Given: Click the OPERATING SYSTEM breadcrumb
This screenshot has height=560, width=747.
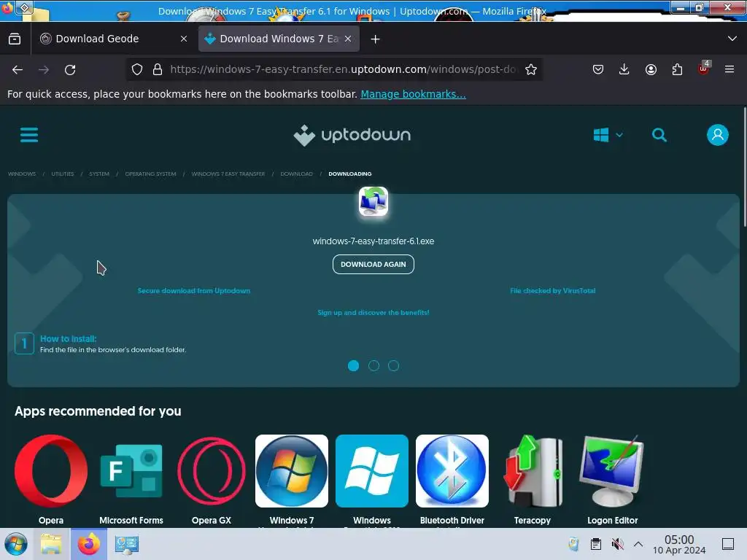Looking at the screenshot, I should pyautogui.click(x=150, y=174).
